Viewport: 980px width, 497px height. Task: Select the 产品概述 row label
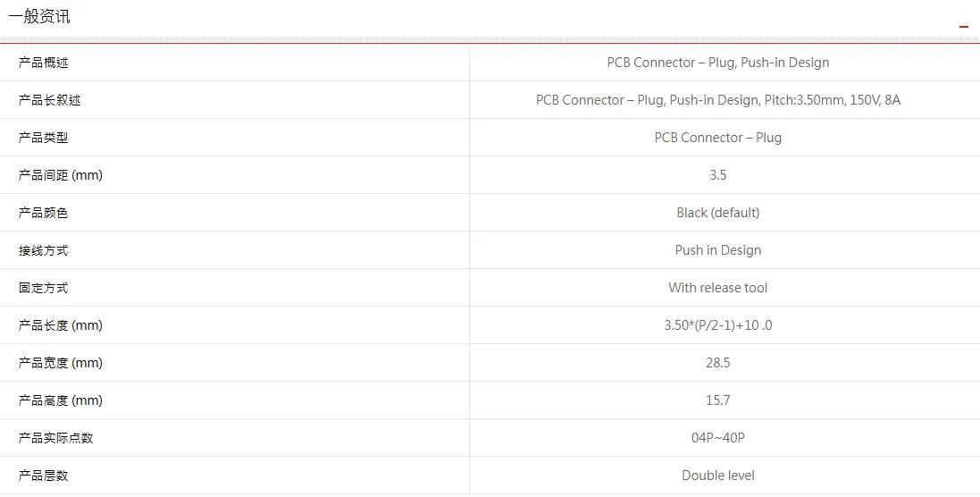(x=43, y=63)
